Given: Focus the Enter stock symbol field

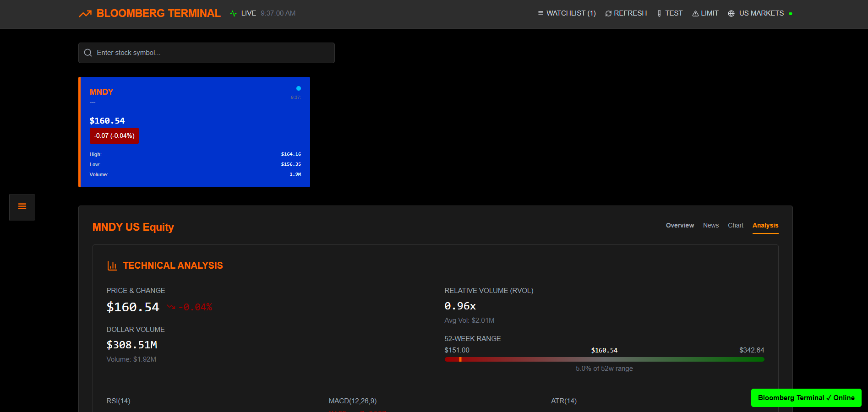Looking at the screenshot, I should click(207, 53).
